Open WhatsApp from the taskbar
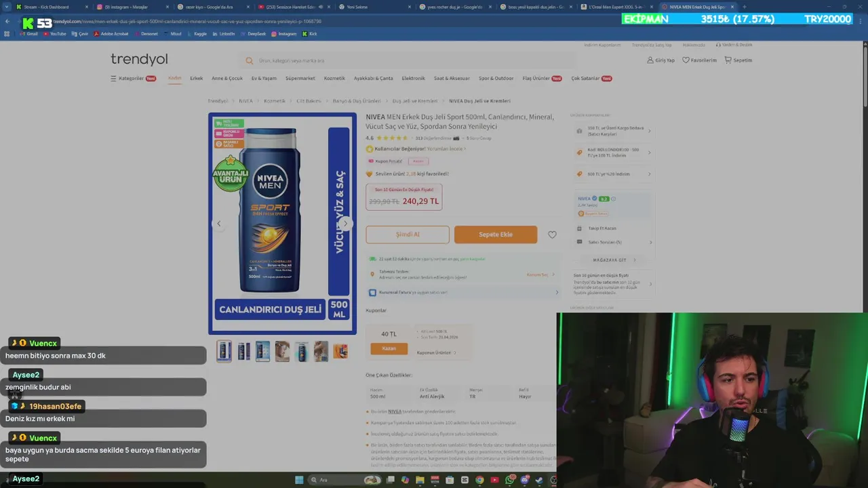Image resolution: width=868 pixels, height=488 pixels. point(509,480)
